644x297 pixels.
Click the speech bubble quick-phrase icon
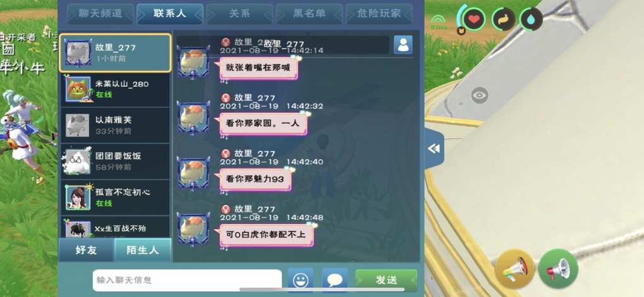pos(335,280)
